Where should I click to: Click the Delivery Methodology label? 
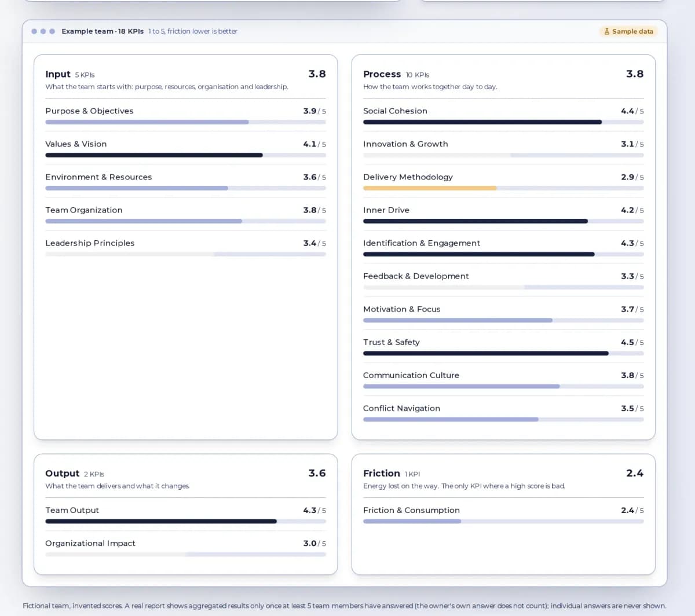click(408, 177)
